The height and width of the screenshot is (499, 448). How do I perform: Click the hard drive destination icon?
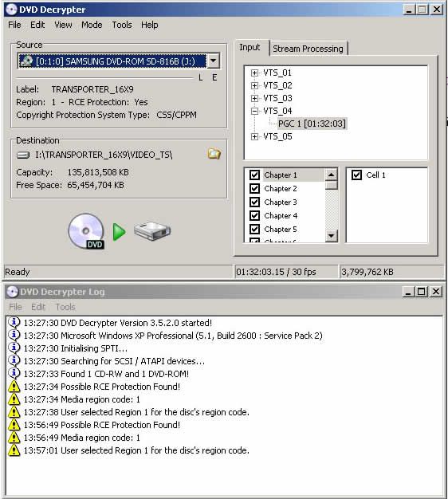152,231
